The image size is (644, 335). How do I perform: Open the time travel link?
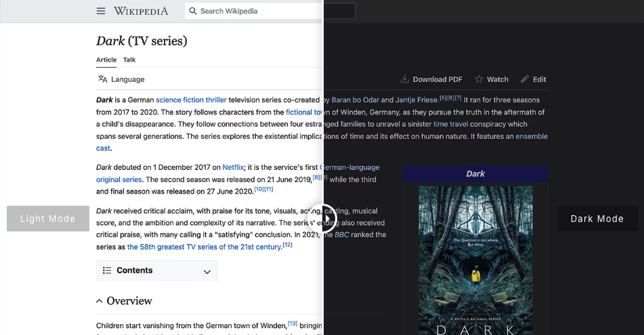pyautogui.click(x=450, y=124)
